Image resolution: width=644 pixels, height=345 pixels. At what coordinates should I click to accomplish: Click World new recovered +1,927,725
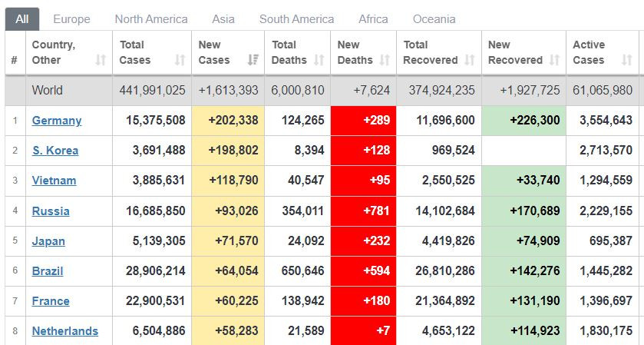click(530, 91)
